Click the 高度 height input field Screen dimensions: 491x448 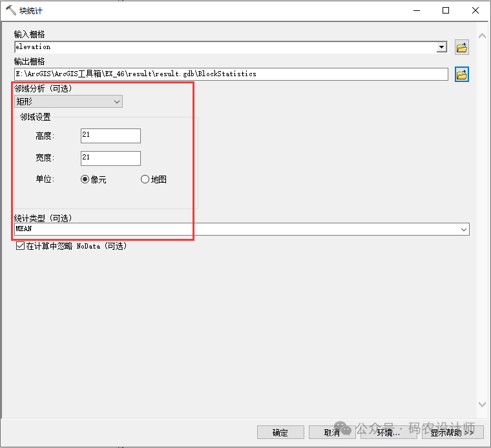coord(110,136)
